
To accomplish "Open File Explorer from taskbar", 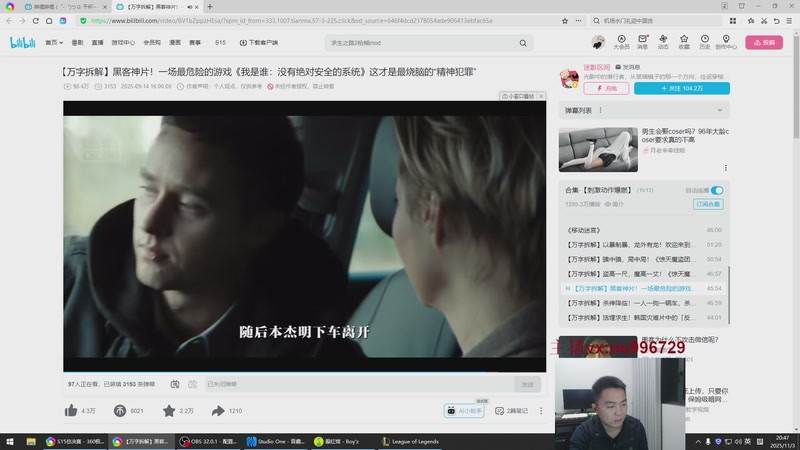I will [x=31, y=441].
